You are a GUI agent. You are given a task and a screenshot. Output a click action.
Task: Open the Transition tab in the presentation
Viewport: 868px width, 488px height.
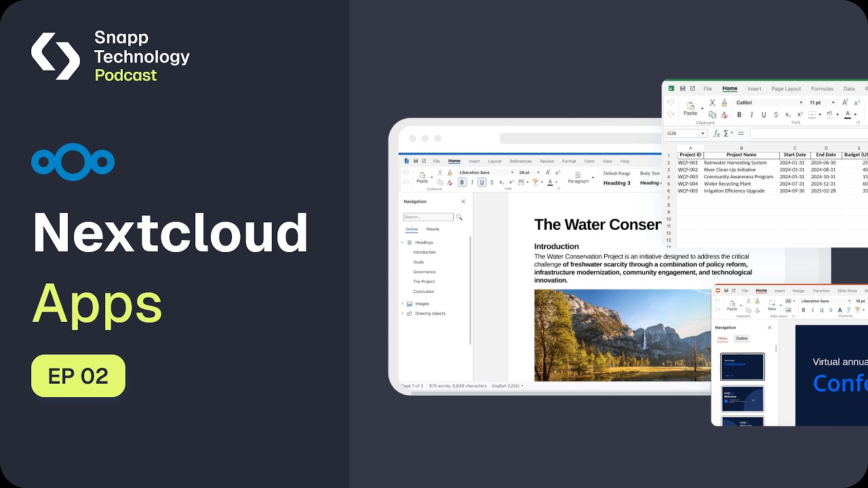[821, 291]
